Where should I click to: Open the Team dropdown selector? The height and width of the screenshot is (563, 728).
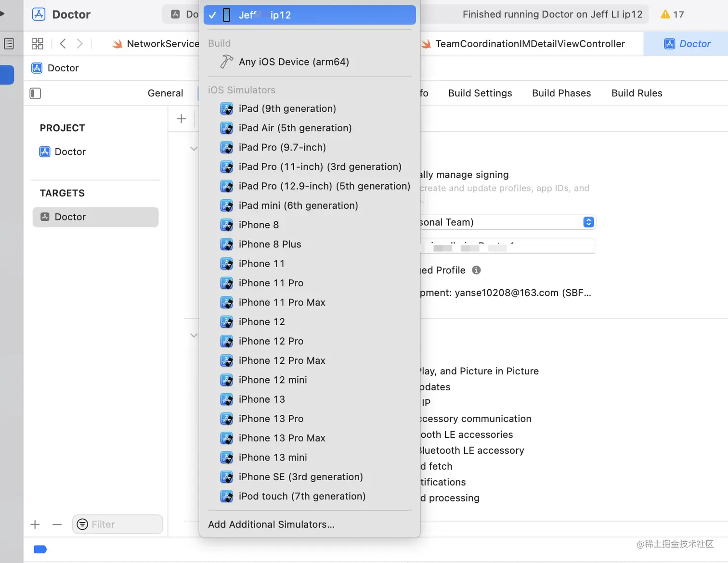click(588, 222)
